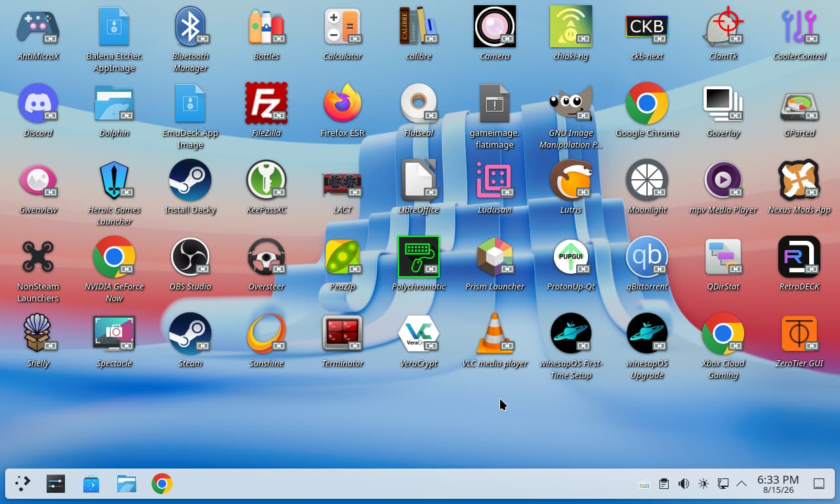840x504 pixels.
Task: Select the Terminator terminal icon
Action: tap(343, 334)
